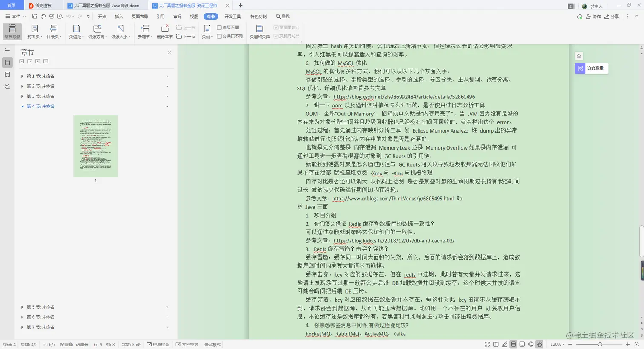This screenshot has height=349, width=644.
Task: Open the 封面页 cover page tool
Action: pos(34,31)
